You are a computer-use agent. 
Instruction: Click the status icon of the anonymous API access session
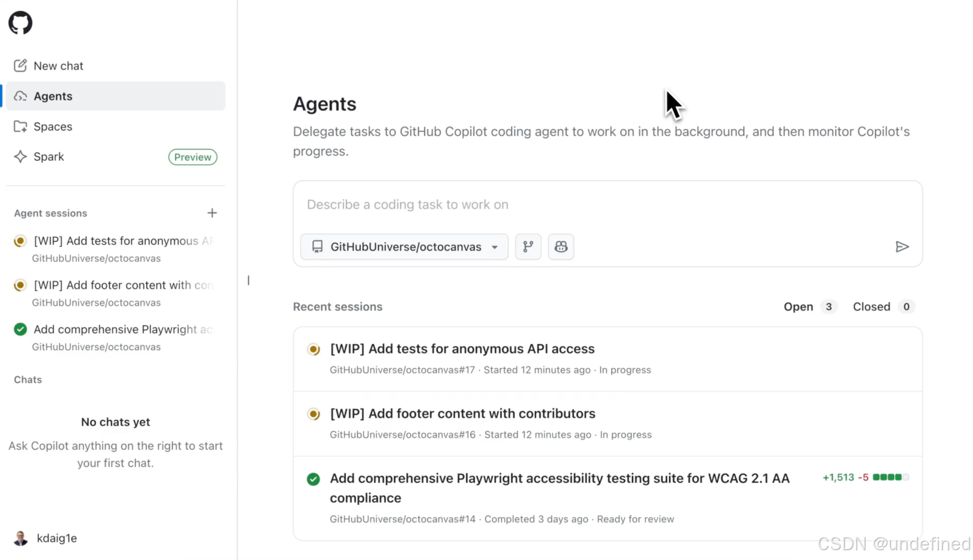tap(314, 349)
